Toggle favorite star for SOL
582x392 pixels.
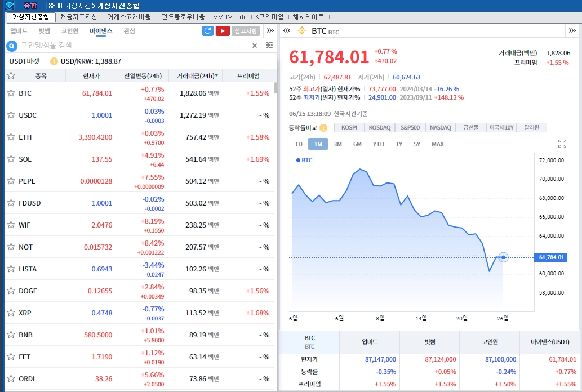pos(11,159)
